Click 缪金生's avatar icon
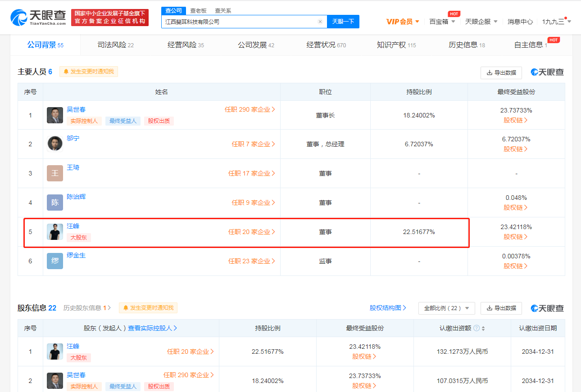This screenshot has height=392, width=581. 55,261
